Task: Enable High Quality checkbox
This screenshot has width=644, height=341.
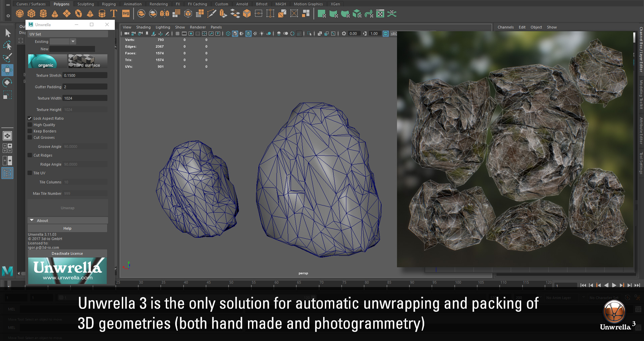Action: pyautogui.click(x=30, y=125)
